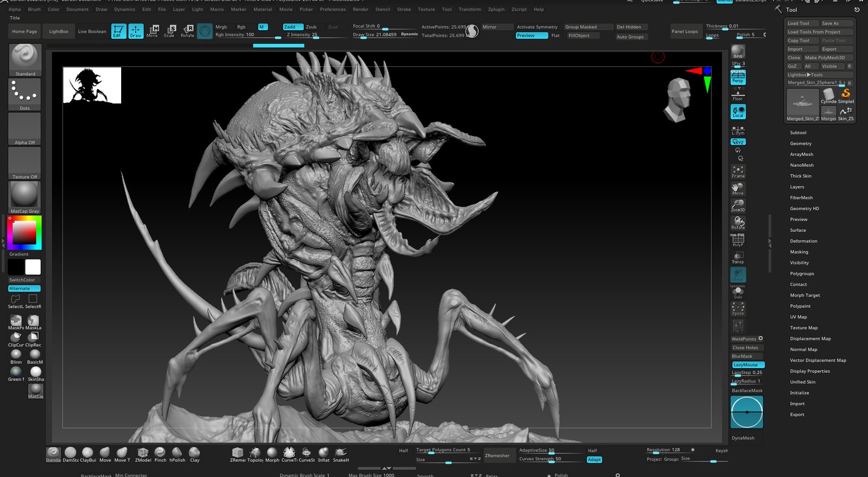Click the BPR render icon

(x=738, y=51)
